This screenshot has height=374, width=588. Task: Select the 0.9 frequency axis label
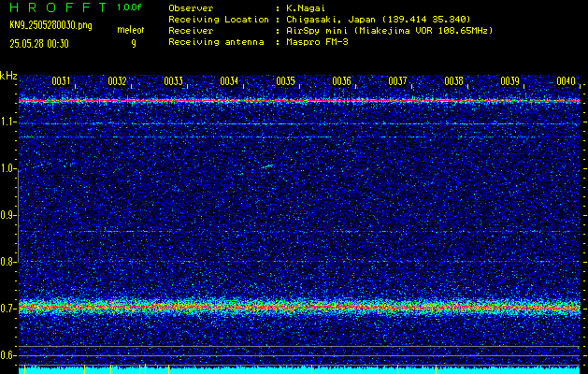(x=7, y=215)
